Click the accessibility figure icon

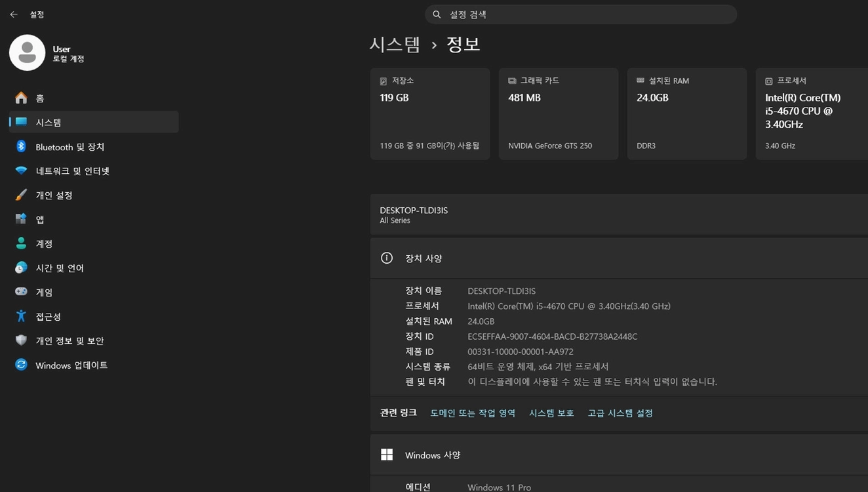(22, 316)
